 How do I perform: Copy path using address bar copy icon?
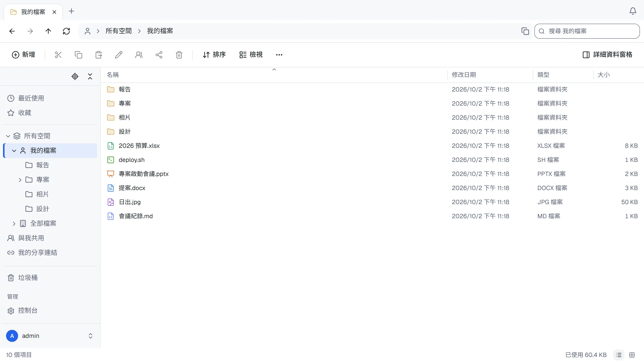525,31
